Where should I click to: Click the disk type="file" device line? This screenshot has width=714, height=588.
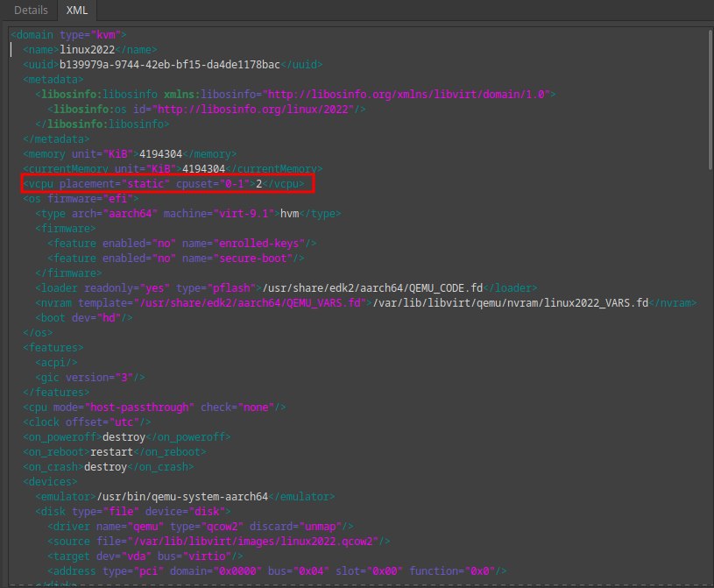pyautogui.click(x=133, y=512)
